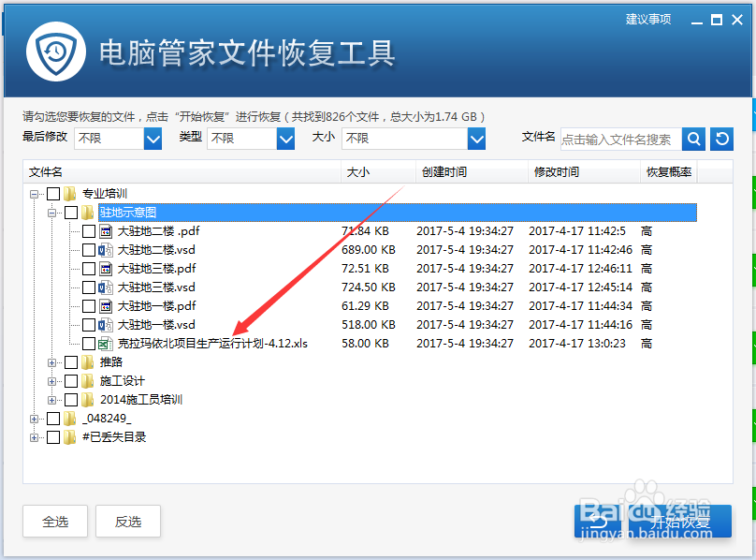Maximize the recovery tool window
The width and height of the screenshot is (756, 560).
pos(717,20)
